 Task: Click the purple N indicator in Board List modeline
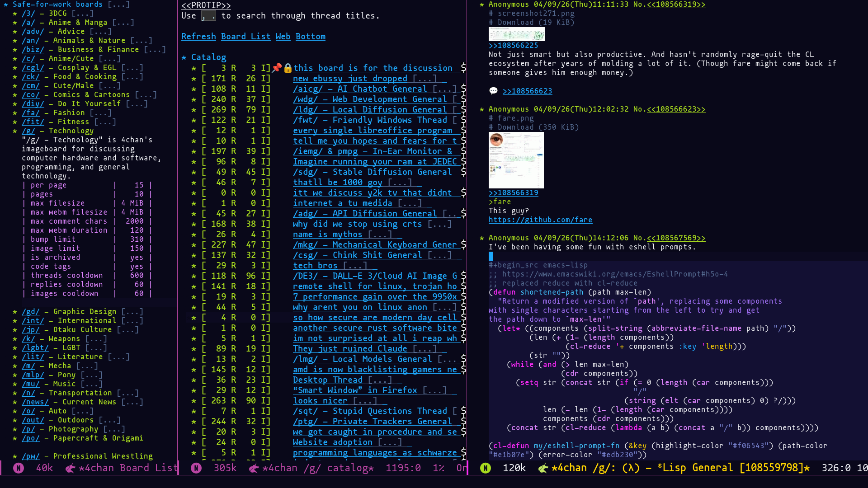[x=19, y=468]
